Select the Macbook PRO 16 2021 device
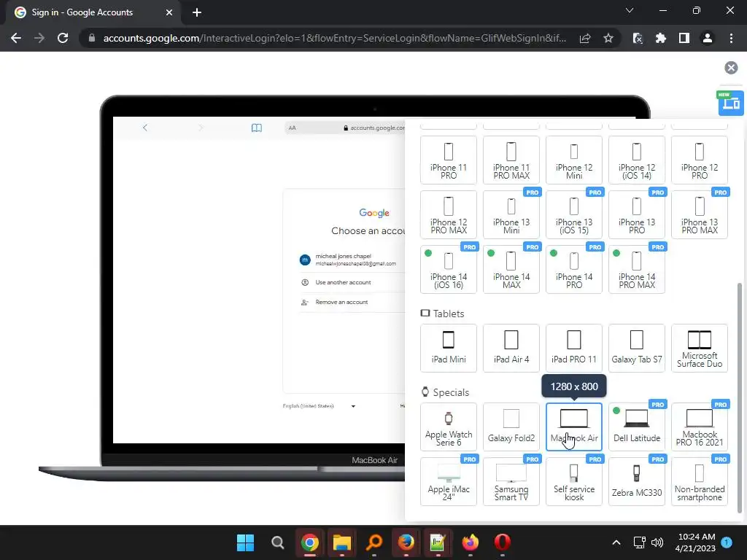 coord(700,427)
